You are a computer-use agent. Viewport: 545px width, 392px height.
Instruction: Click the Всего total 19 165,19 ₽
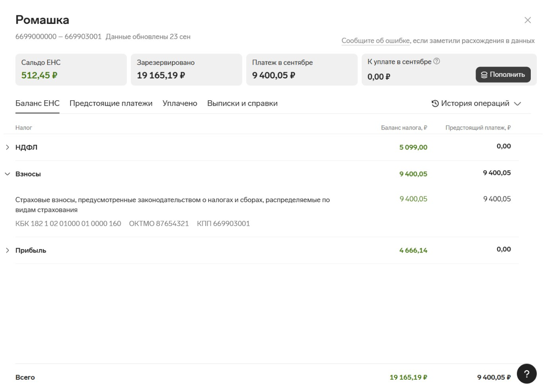coord(409,377)
